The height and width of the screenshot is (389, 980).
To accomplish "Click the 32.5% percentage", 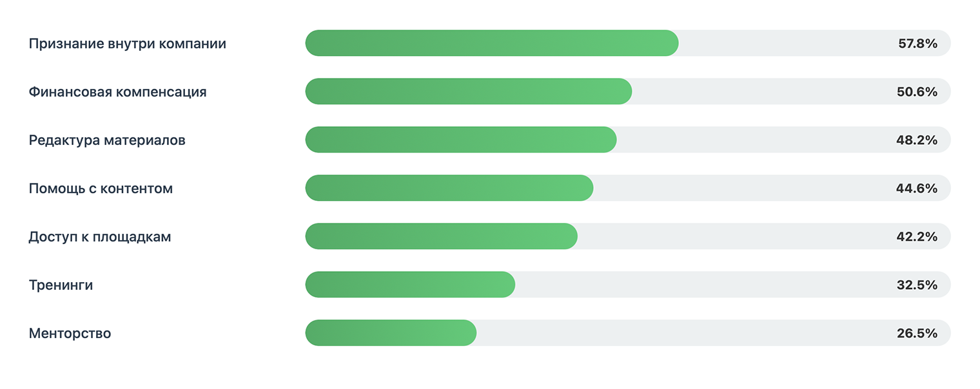I will tap(917, 285).
